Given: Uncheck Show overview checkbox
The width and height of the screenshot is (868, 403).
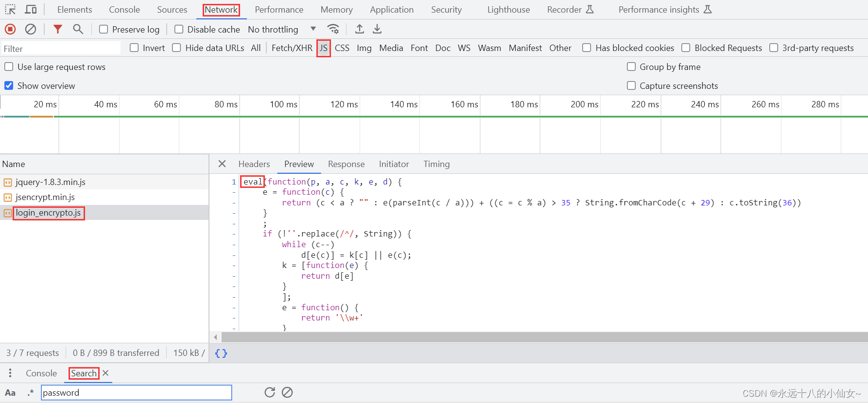Looking at the screenshot, I should click(9, 86).
